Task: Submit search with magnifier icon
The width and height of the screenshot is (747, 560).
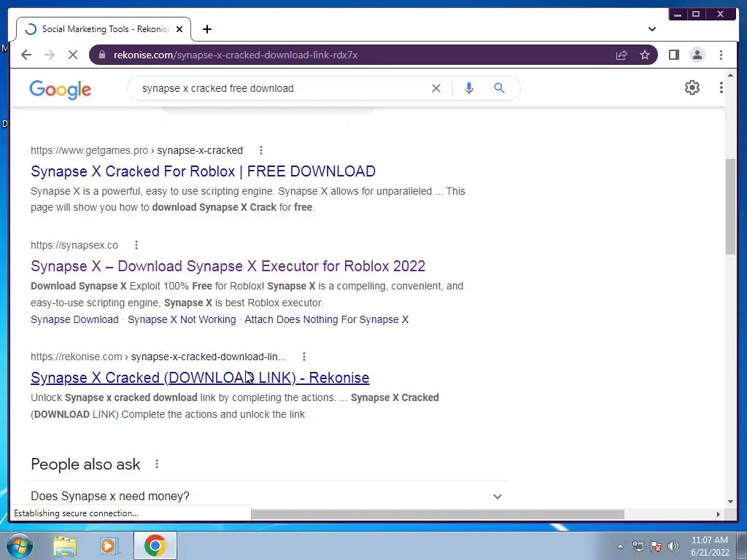Action: coord(499,88)
